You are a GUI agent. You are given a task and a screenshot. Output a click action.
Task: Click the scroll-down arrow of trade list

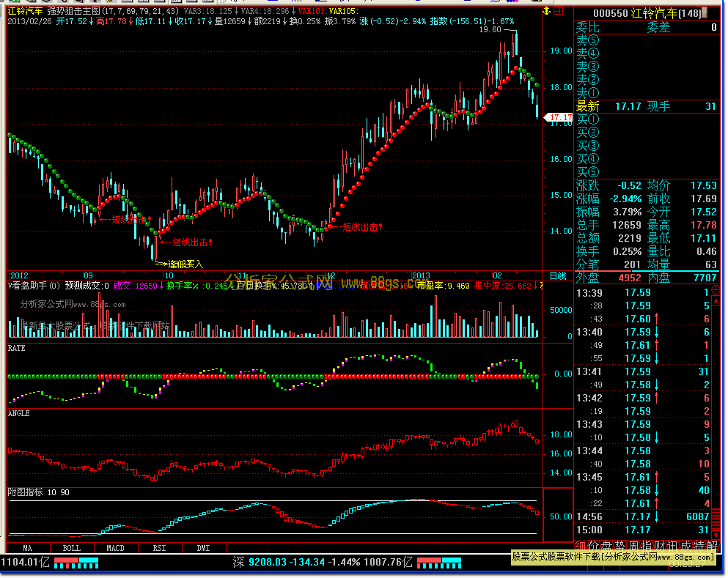tap(716, 535)
